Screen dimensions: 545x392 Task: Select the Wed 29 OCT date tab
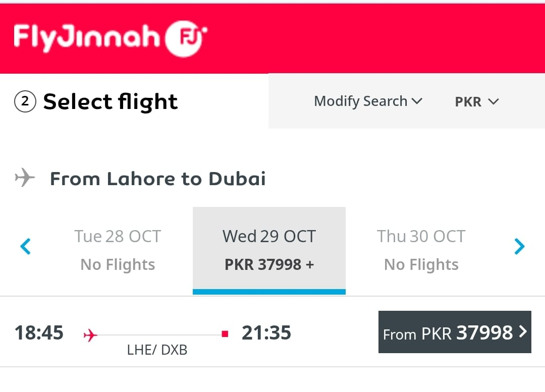(x=269, y=250)
